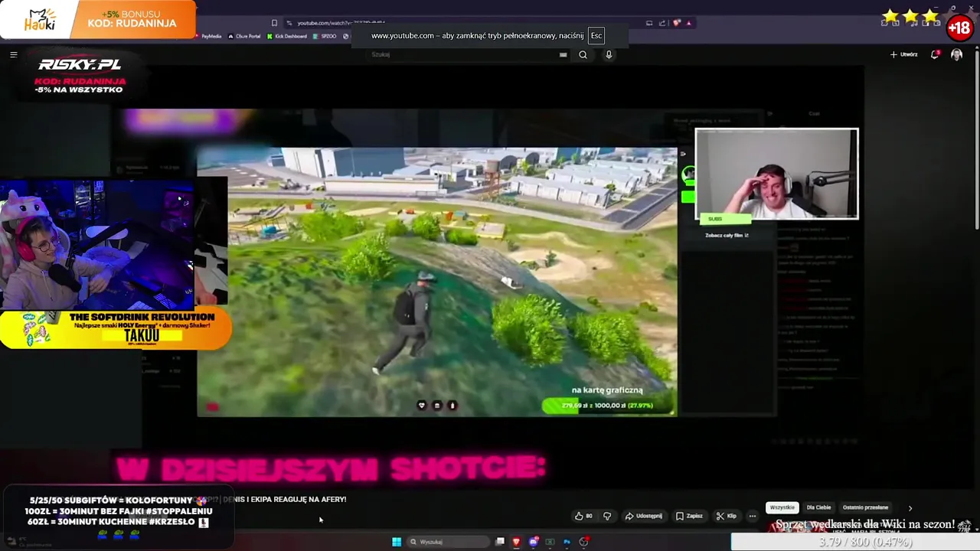Open the Task View taskbar icon
This screenshot has height=551, width=980.
coord(500,542)
